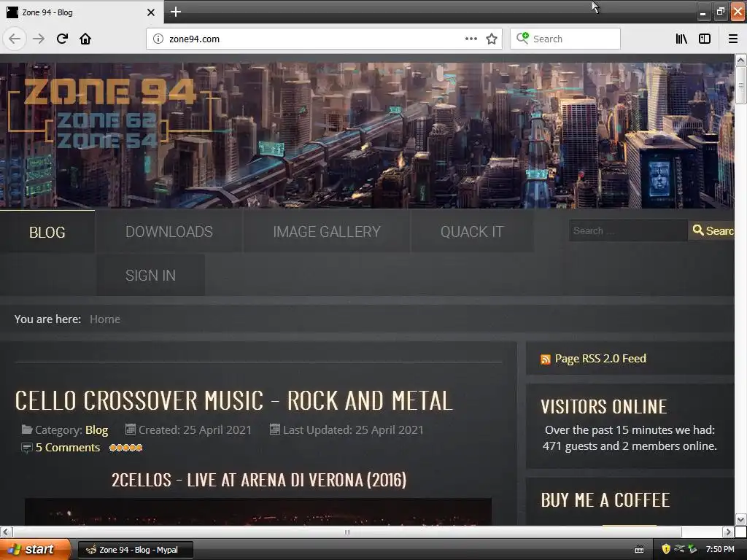Click the Home breadcrumb link
This screenshot has height=560, width=747.
105,319
